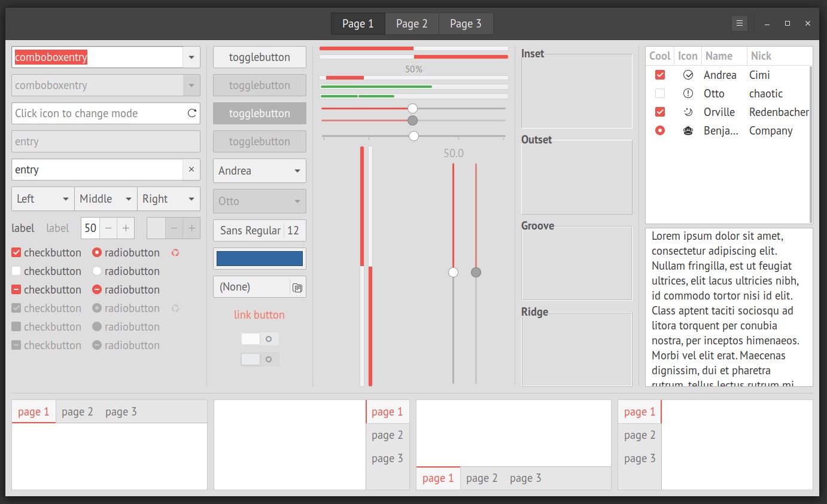Switch to Page 3 in header bar
Screen dimensions: 827x504
click(x=466, y=23)
